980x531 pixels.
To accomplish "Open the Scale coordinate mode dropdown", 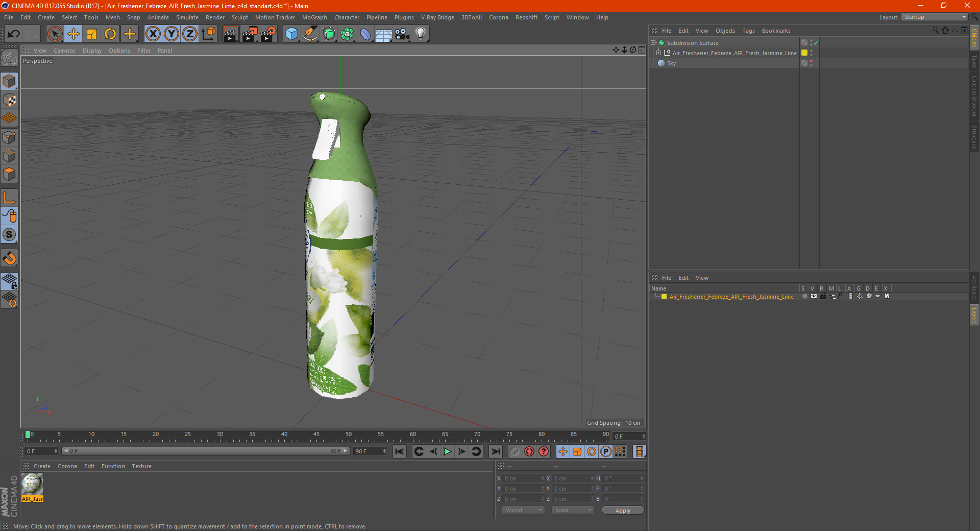I will (x=573, y=510).
